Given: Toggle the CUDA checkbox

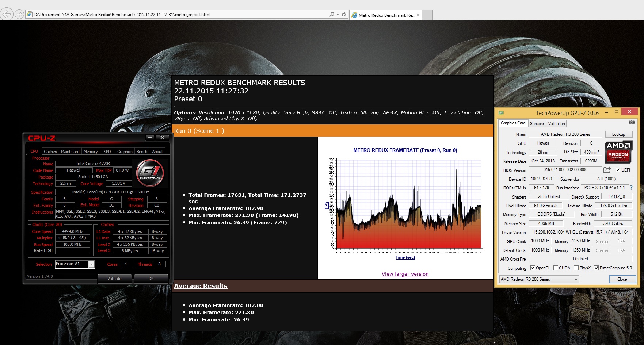Looking at the screenshot, I should (x=556, y=268).
